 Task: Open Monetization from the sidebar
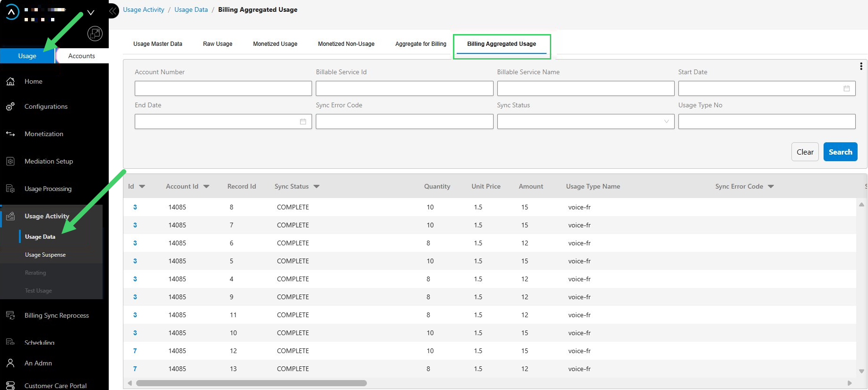coord(44,134)
